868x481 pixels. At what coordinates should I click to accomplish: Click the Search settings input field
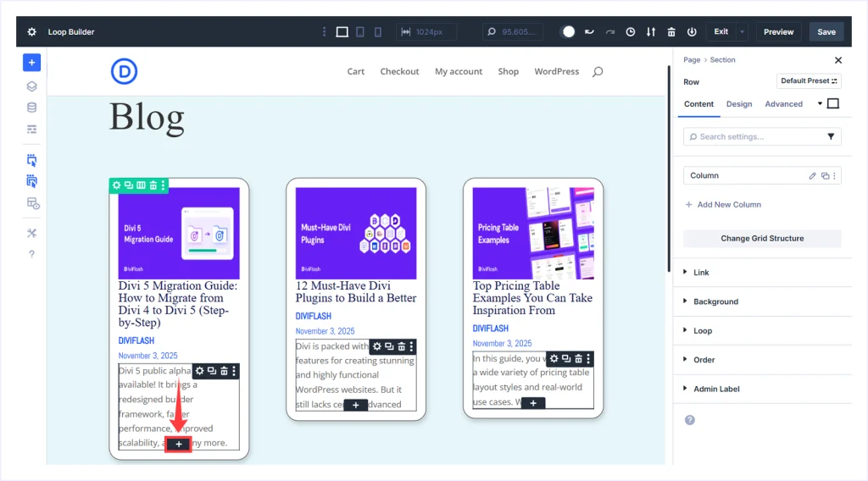(x=754, y=136)
